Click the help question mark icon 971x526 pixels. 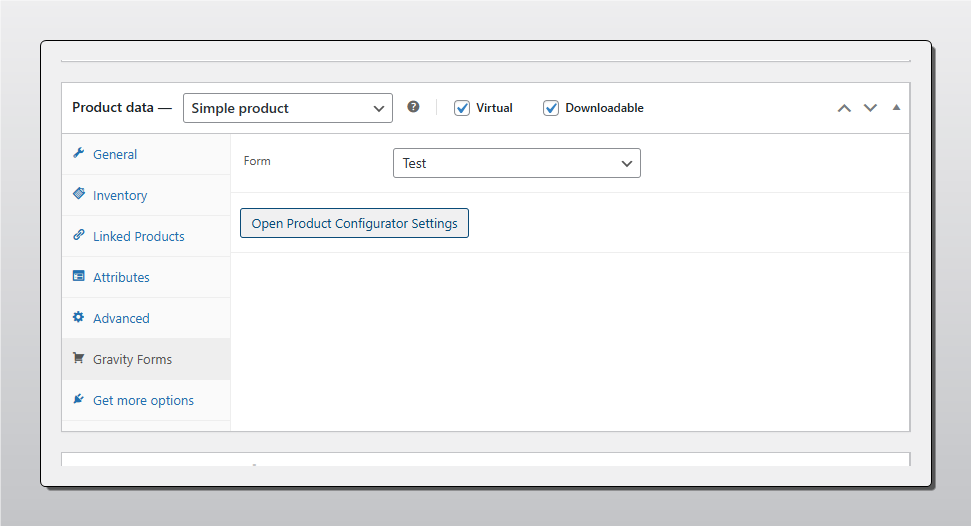pos(413,108)
